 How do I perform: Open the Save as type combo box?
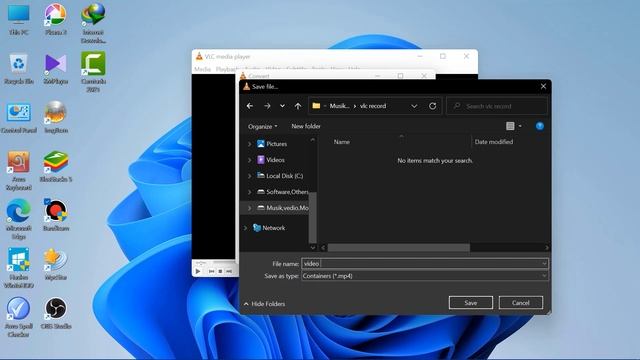424,276
